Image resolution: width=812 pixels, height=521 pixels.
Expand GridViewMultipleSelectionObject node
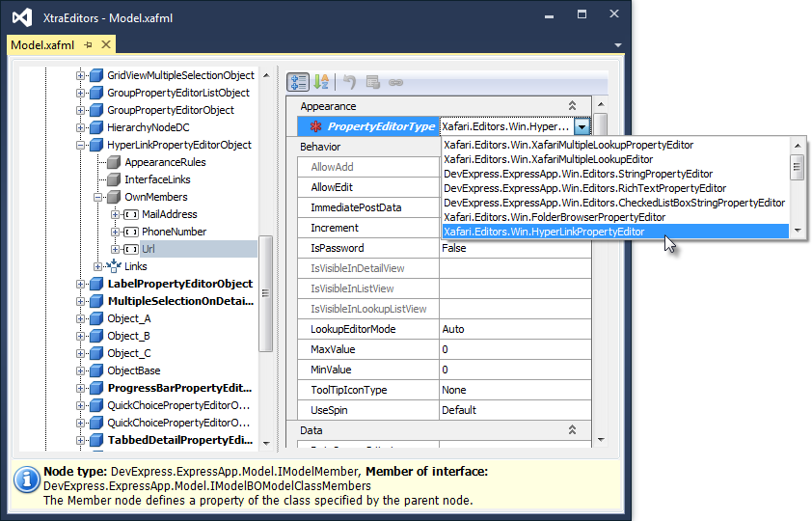coord(80,75)
